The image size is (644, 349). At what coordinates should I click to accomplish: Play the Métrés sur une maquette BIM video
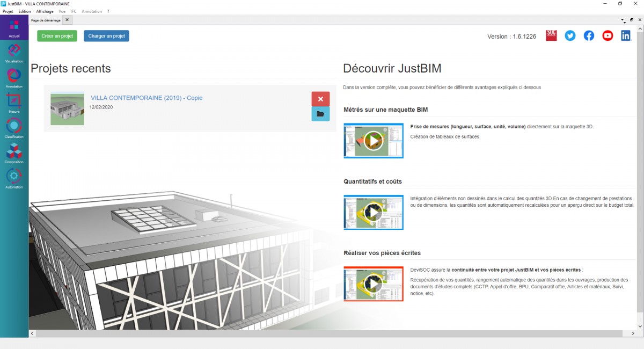(374, 141)
